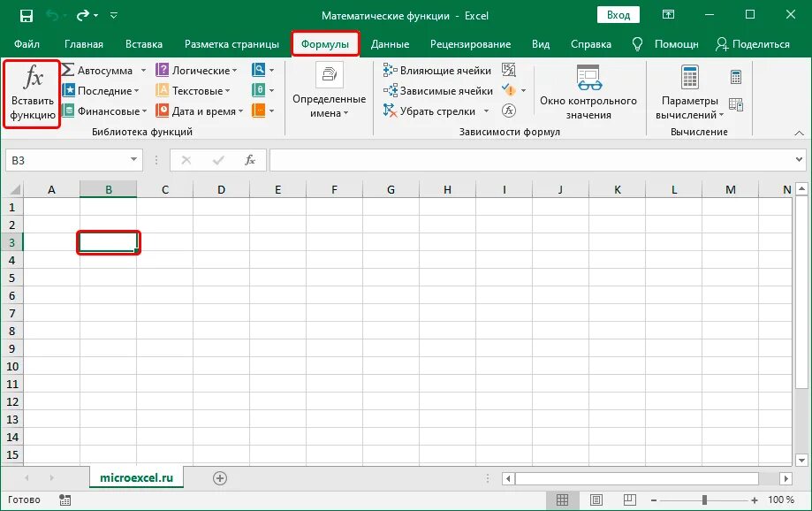Click the Defined Names icon
This screenshot has height=511, width=812.
330,75
